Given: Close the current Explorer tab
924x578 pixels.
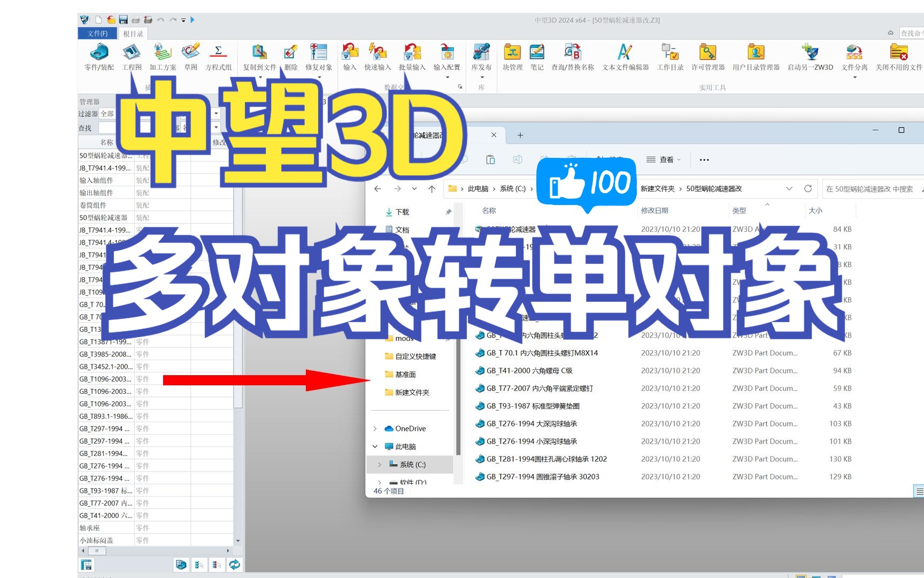Looking at the screenshot, I should point(494,135).
